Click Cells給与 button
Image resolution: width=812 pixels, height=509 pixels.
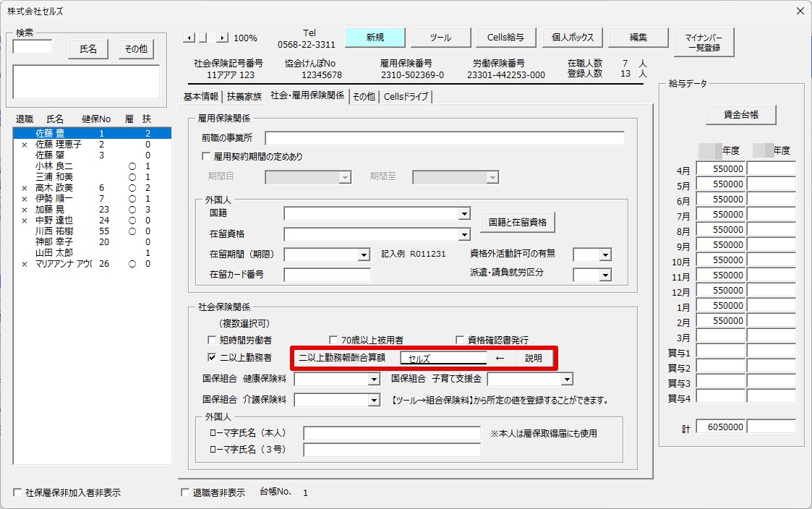[506, 38]
